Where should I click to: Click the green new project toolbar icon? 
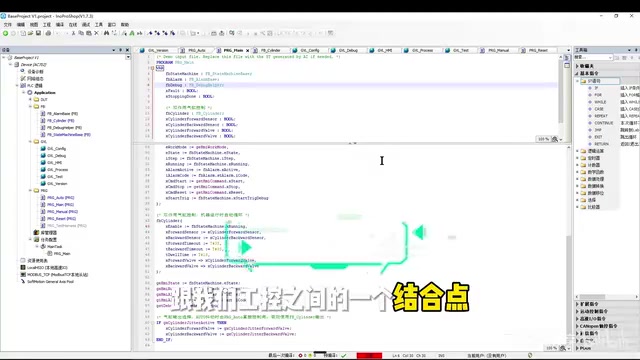pyautogui.click(x=5, y=33)
